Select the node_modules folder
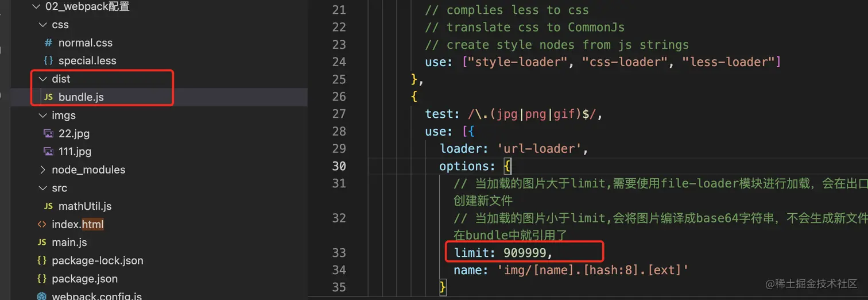The width and height of the screenshot is (868, 300). pyautogui.click(x=88, y=170)
